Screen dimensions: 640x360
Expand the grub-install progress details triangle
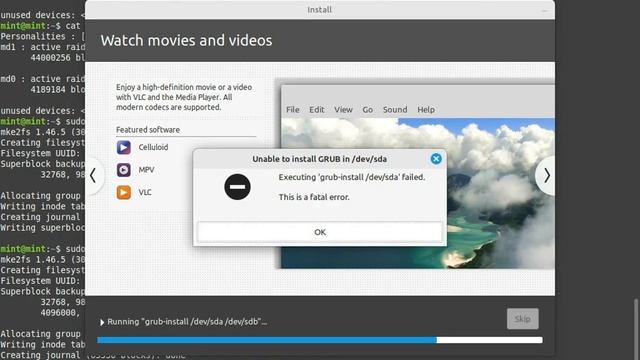[x=102, y=322]
